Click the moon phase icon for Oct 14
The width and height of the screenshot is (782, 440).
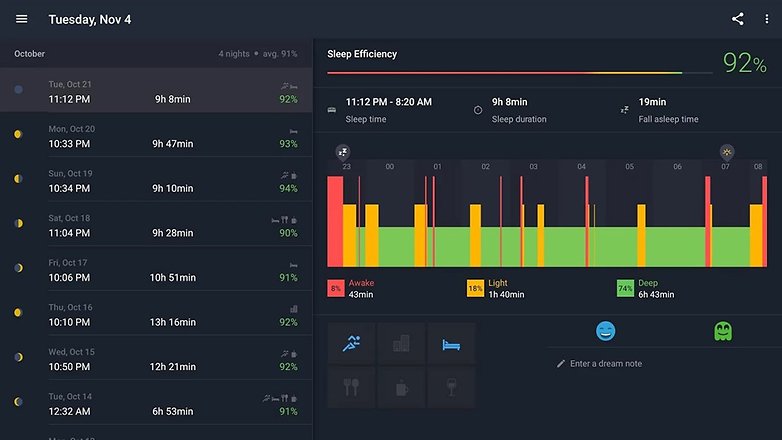pyautogui.click(x=18, y=402)
